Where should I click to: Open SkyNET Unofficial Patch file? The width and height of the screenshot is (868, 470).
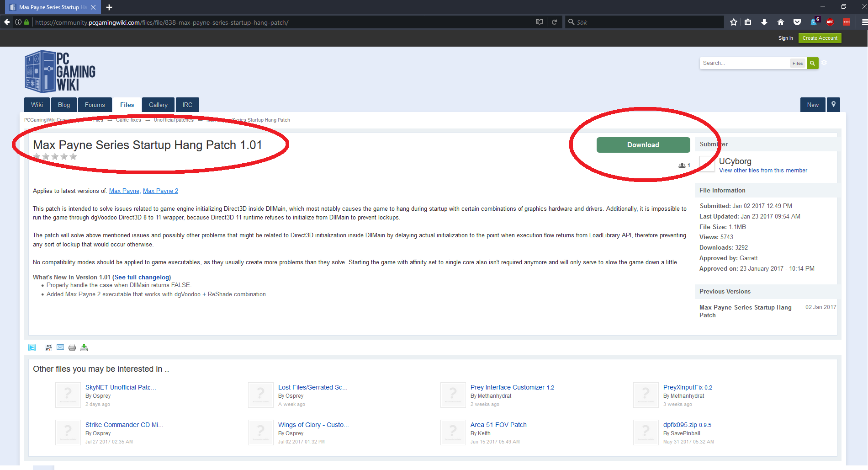pos(121,387)
